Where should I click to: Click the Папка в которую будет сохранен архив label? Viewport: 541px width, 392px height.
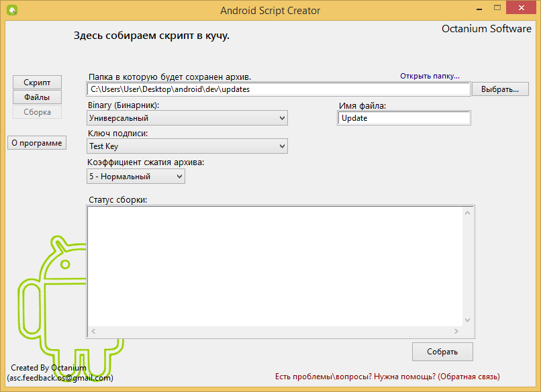tap(170, 77)
